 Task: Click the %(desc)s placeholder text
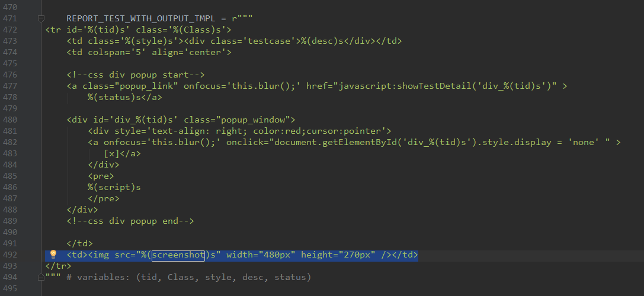coord(322,41)
